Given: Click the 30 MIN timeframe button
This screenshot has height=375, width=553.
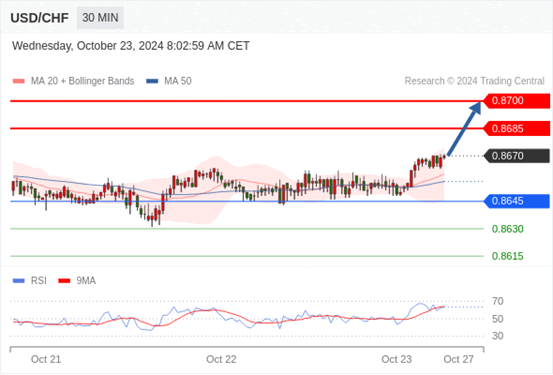Looking at the screenshot, I should pyautogui.click(x=100, y=18).
